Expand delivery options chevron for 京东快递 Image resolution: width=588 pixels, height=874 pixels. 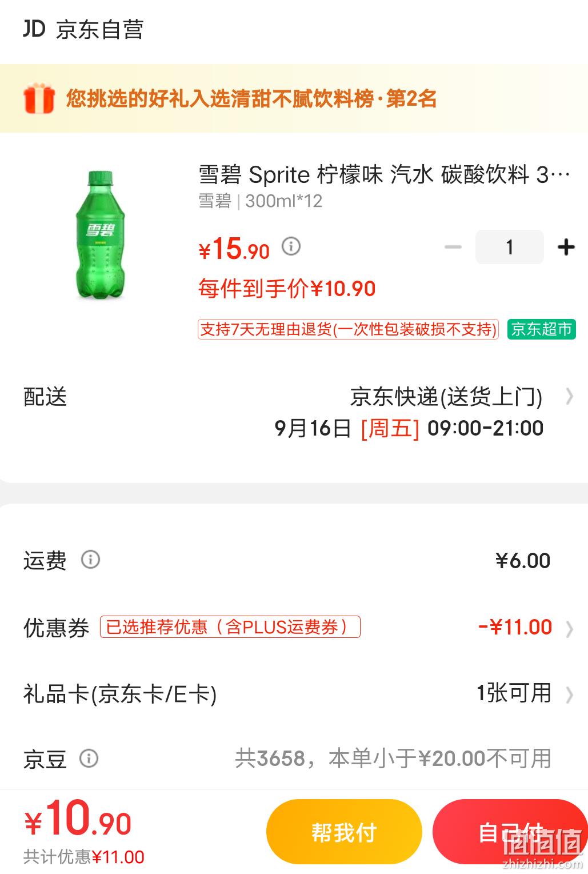tap(569, 396)
